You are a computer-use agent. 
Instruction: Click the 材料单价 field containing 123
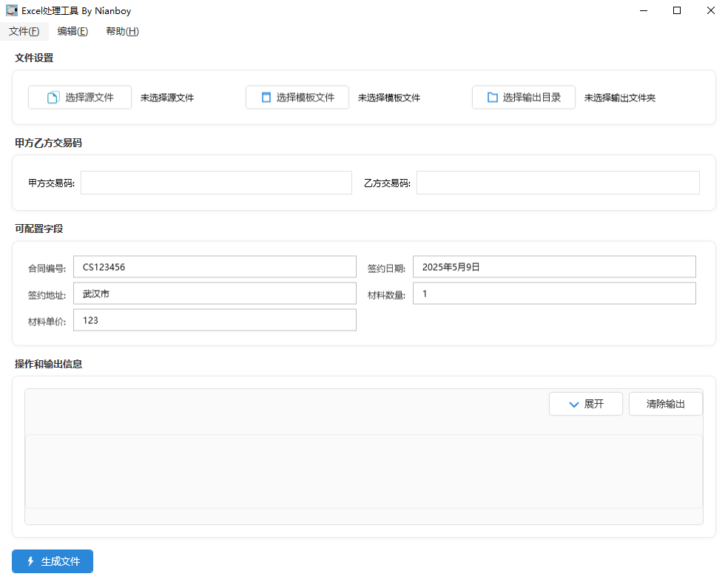tap(215, 320)
